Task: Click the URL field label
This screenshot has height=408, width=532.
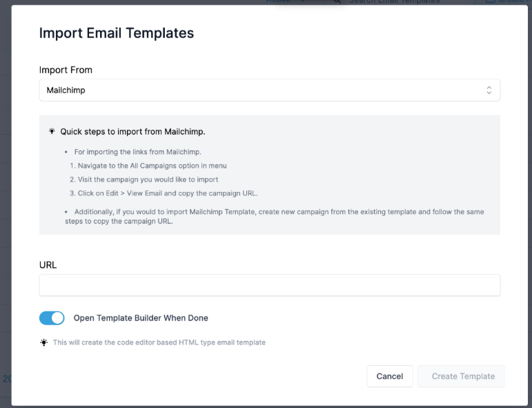Action: [48, 264]
